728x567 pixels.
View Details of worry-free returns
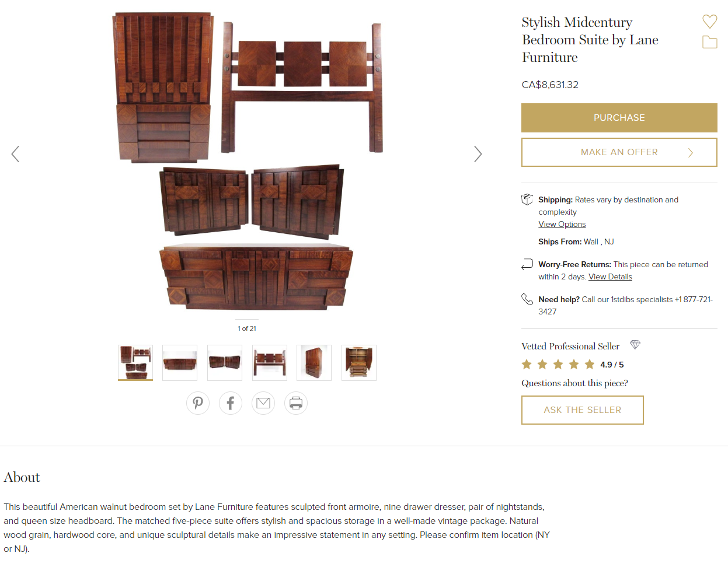pyautogui.click(x=610, y=277)
